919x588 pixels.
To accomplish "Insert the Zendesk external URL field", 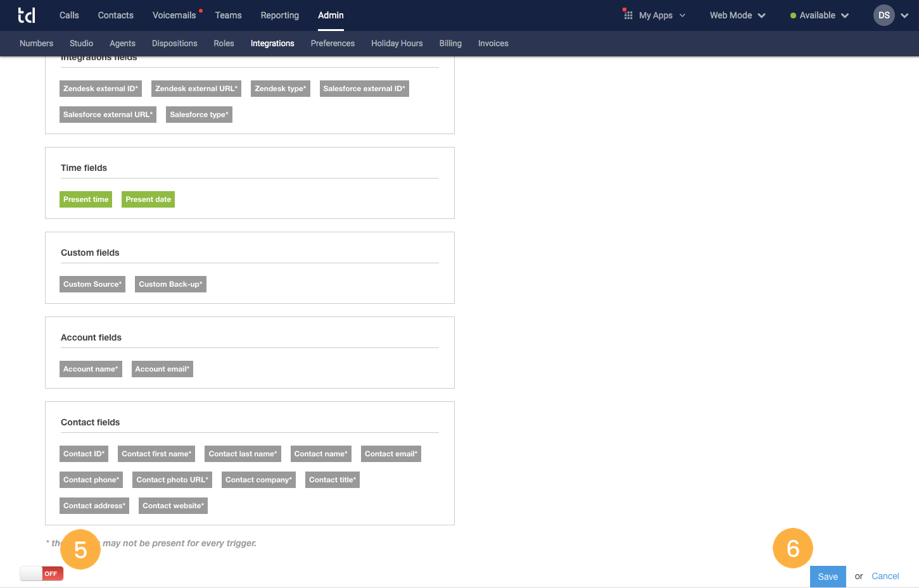I will tap(196, 89).
